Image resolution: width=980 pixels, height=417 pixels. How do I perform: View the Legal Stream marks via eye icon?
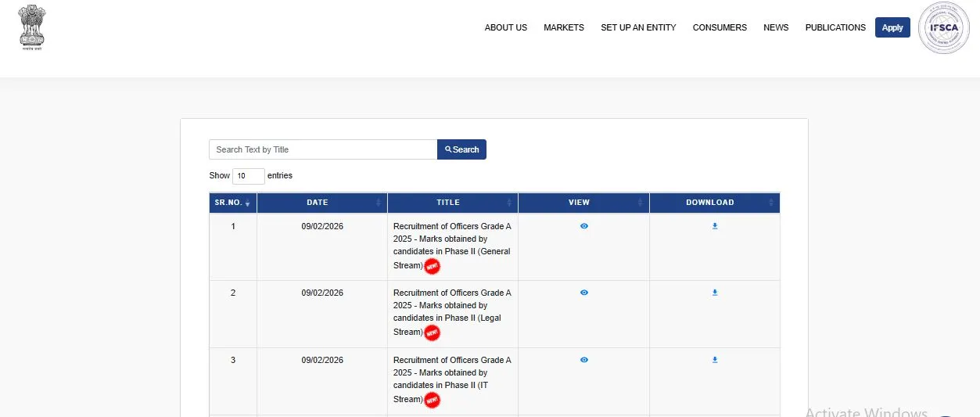click(x=583, y=293)
